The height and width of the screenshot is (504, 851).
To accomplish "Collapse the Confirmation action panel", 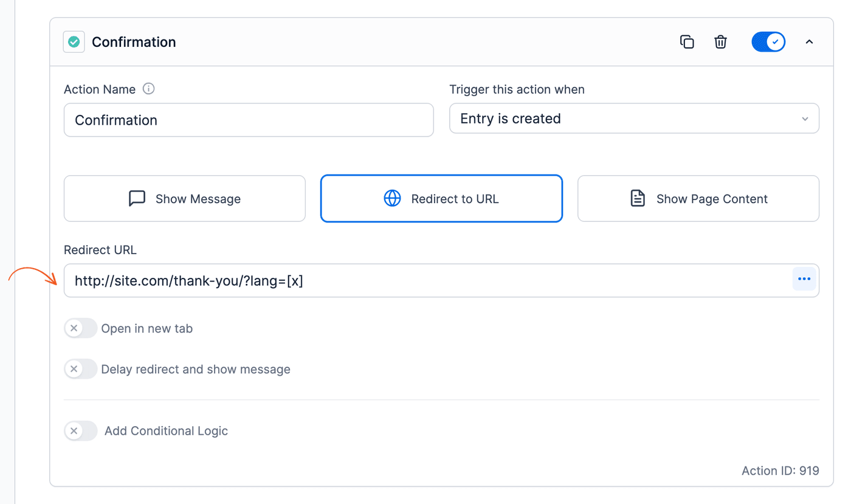I will [809, 42].
